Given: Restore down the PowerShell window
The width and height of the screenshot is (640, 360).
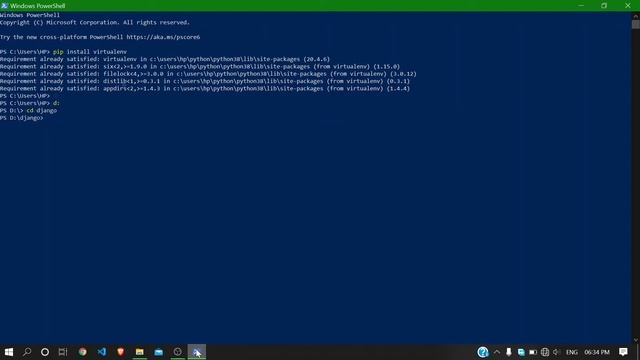Looking at the screenshot, I should coord(604,6).
